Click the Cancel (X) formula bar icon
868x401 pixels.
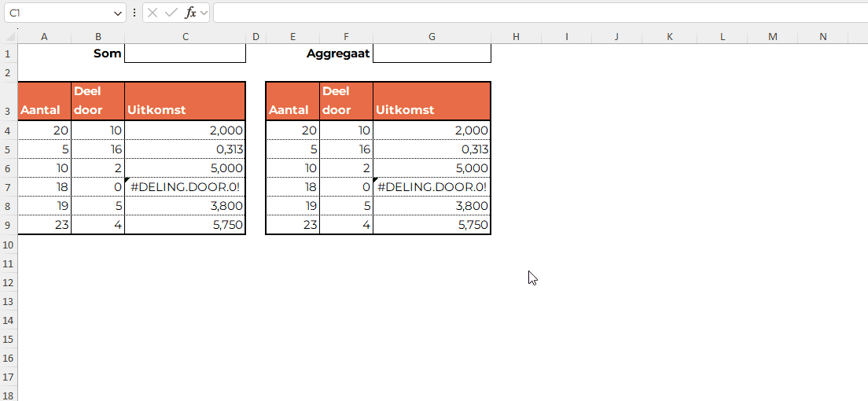tap(153, 13)
